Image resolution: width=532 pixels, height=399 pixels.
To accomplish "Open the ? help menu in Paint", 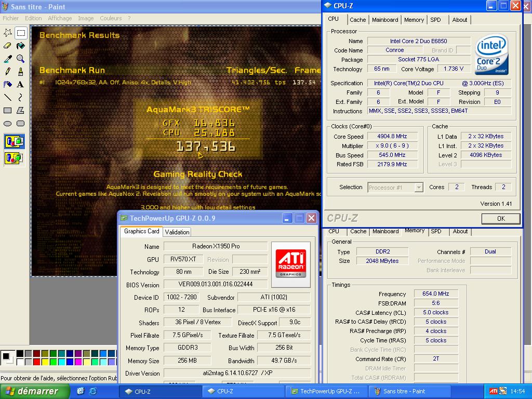I will [x=129, y=18].
